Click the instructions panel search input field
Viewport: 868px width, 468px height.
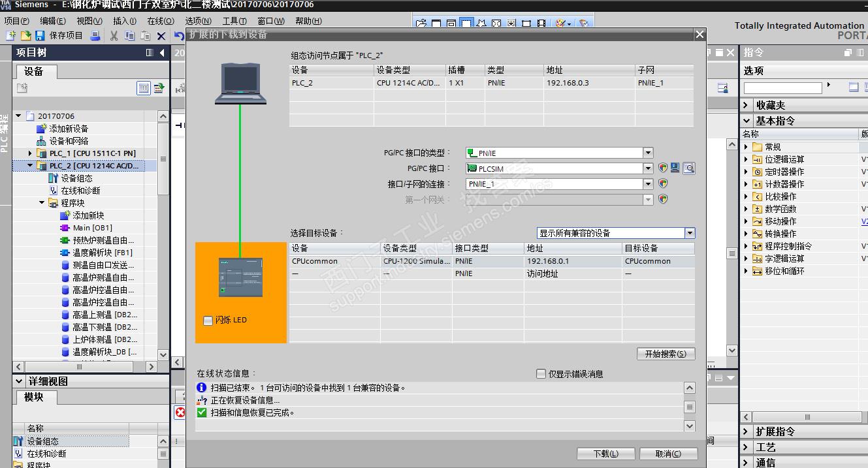782,87
